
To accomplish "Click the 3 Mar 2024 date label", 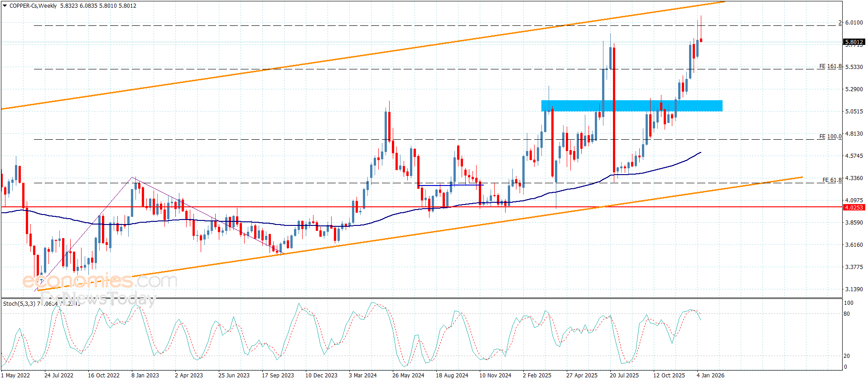I will 362,375.
